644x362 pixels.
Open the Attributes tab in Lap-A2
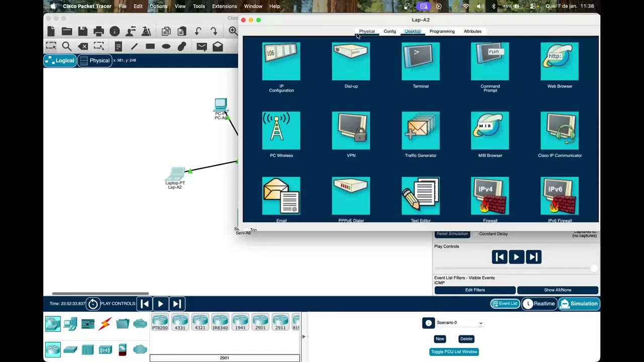pos(472,31)
